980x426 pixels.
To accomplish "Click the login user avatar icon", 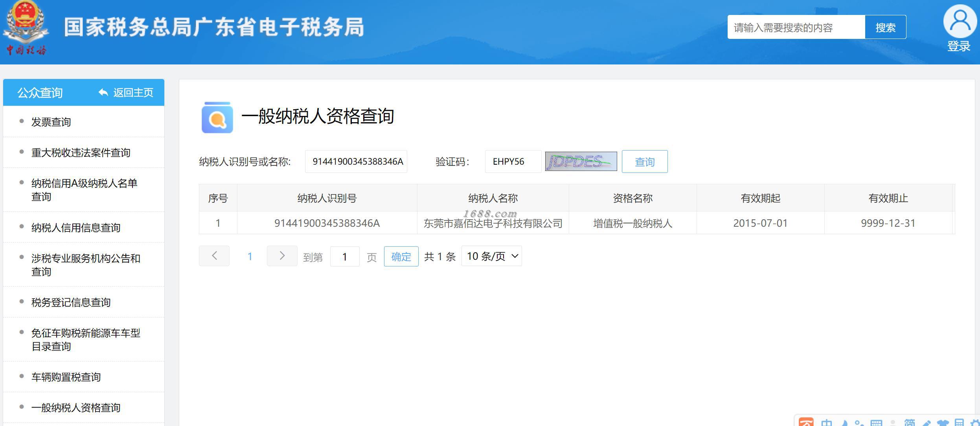I will click(960, 22).
